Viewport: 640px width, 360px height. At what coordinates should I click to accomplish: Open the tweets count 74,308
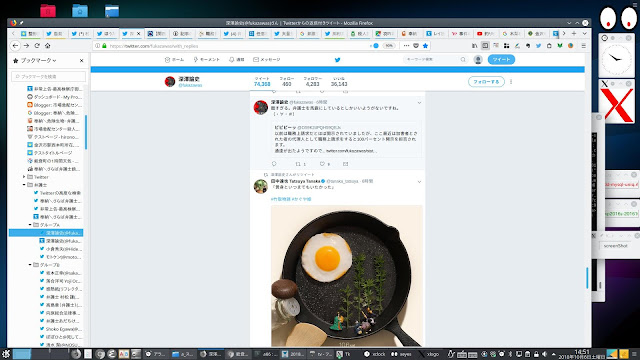tap(262, 82)
